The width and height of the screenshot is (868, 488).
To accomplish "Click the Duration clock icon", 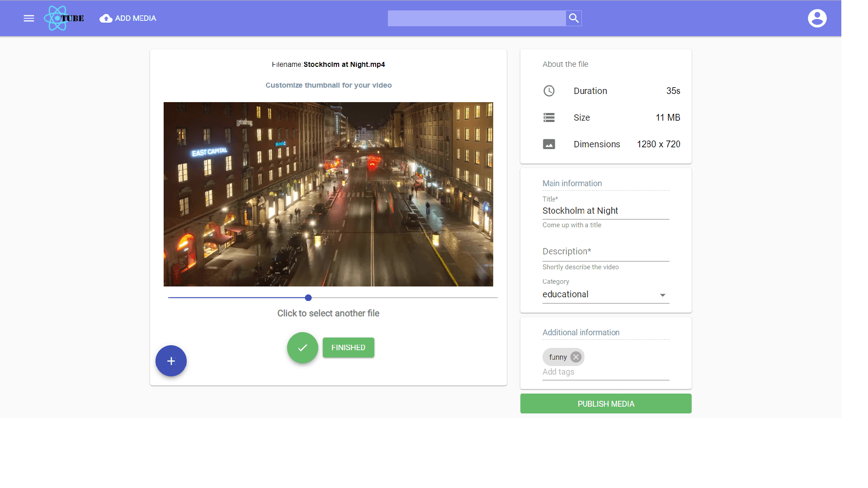I will coord(549,91).
